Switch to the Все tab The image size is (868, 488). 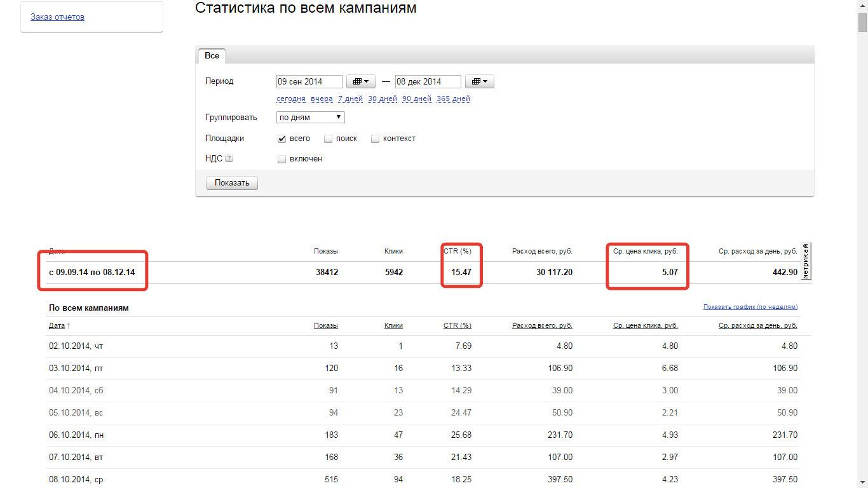tap(212, 56)
